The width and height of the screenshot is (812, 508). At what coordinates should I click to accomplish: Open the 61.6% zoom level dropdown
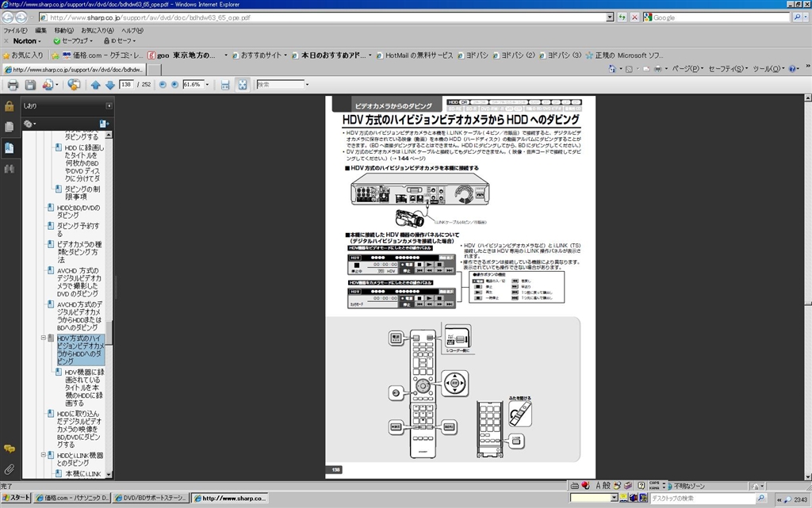point(208,85)
